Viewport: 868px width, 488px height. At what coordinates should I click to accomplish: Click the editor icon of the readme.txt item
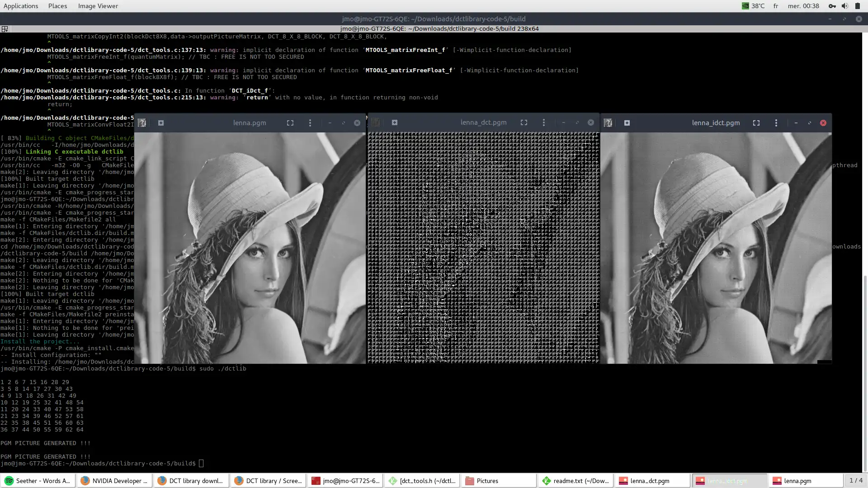coord(547,481)
